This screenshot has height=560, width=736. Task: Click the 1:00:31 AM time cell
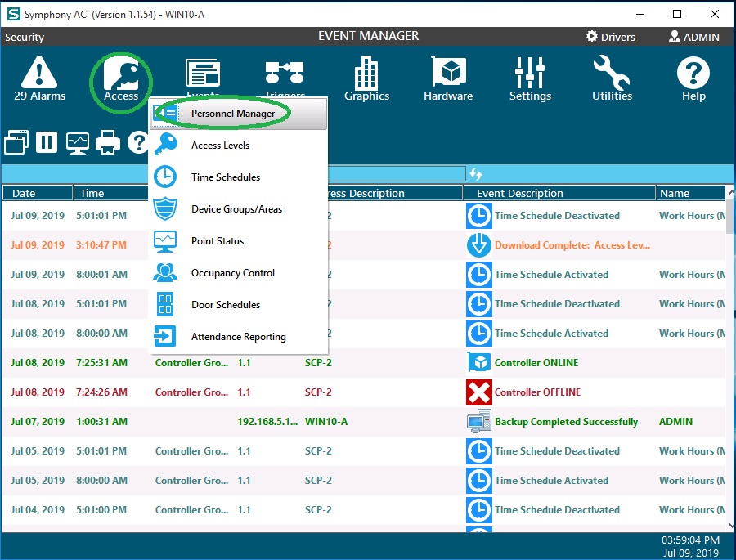point(102,422)
